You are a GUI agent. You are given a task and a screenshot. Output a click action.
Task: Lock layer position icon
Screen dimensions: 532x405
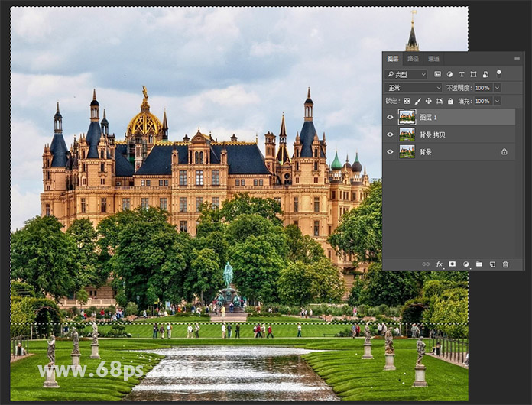(x=429, y=101)
